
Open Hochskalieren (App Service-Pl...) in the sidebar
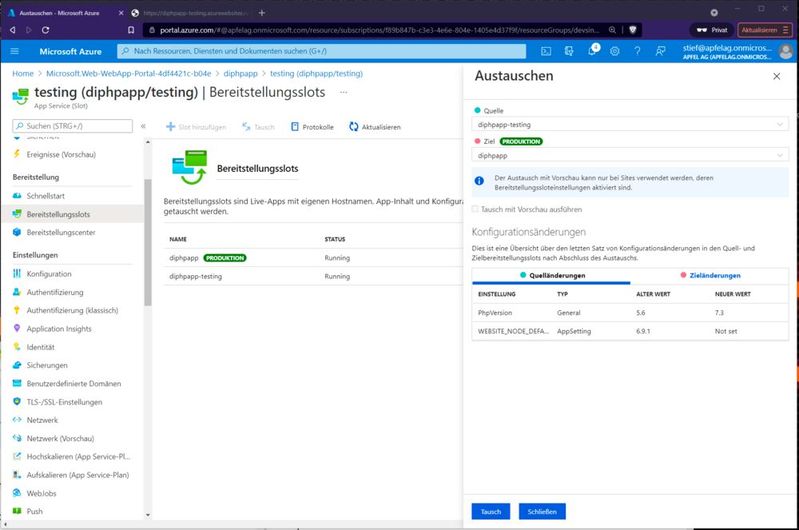tap(78, 457)
